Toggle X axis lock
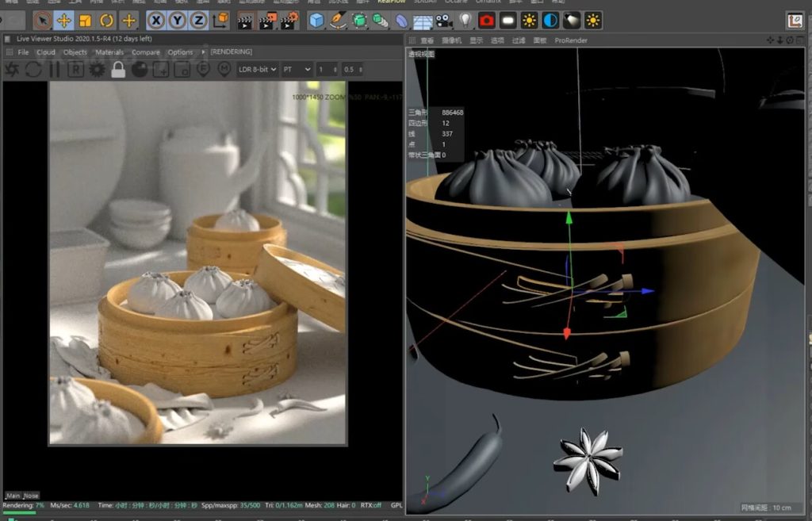This screenshot has width=812, height=521. (156, 21)
